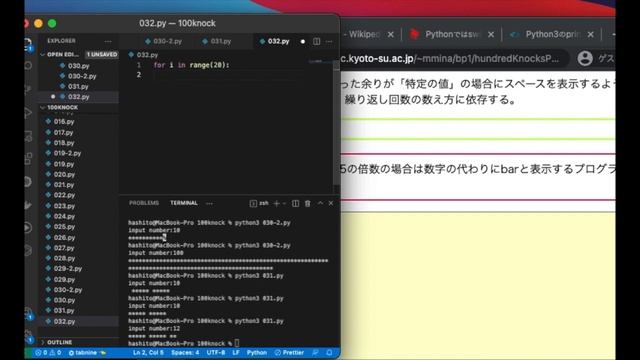
Task: Click UTF-8 encoding in status bar
Action: [x=216, y=353]
